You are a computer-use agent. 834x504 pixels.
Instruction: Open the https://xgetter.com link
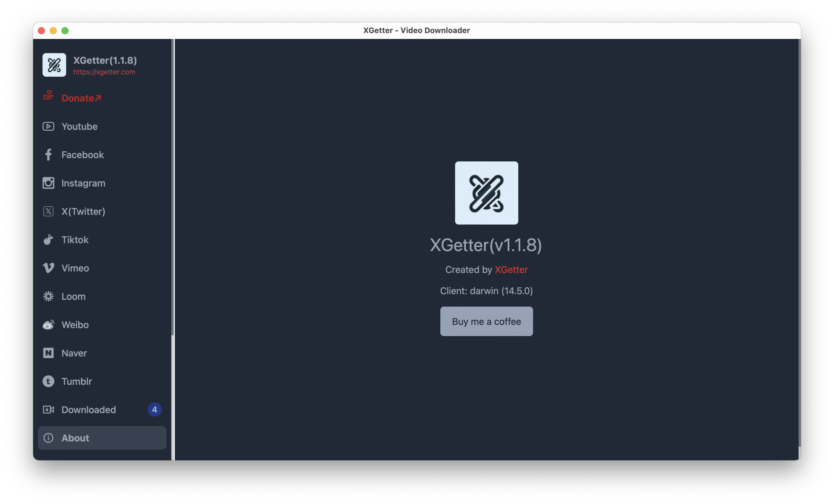pyautogui.click(x=104, y=72)
